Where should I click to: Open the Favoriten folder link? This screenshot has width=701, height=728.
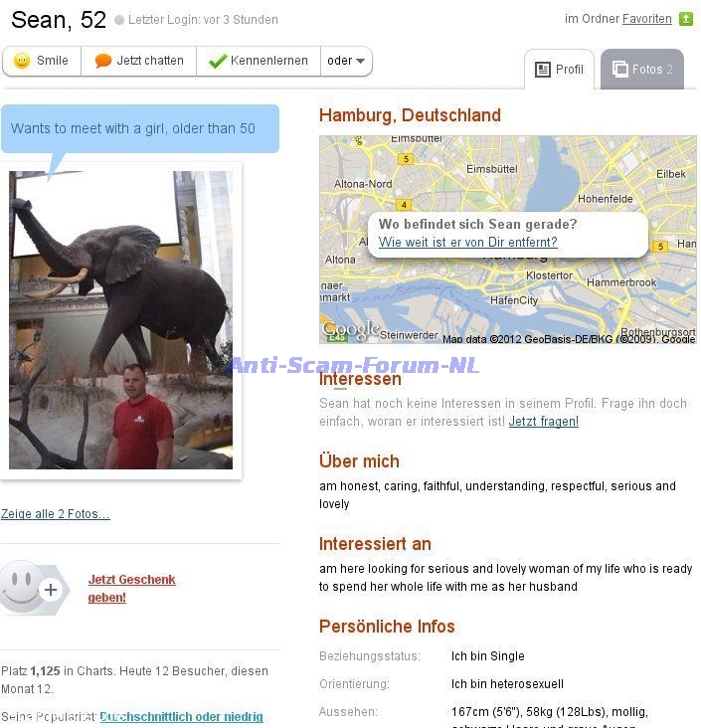coord(646,19)
